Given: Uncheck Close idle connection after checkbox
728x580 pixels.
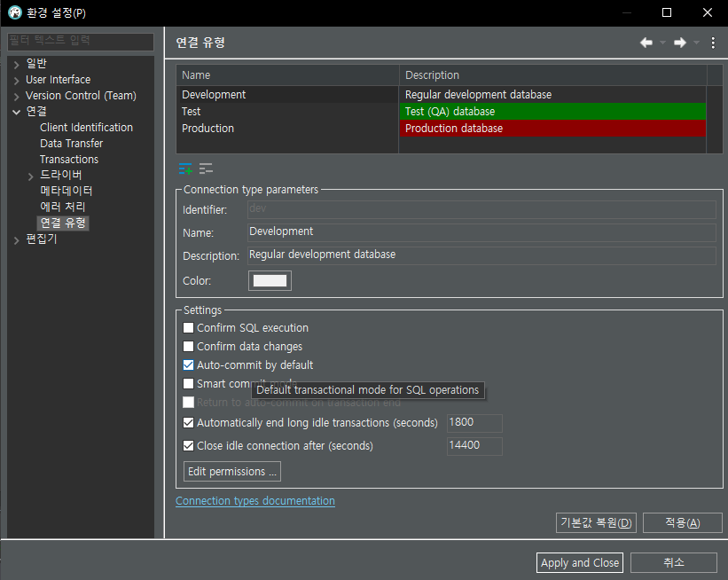Looking at the screenshot, I should (188, 446).
